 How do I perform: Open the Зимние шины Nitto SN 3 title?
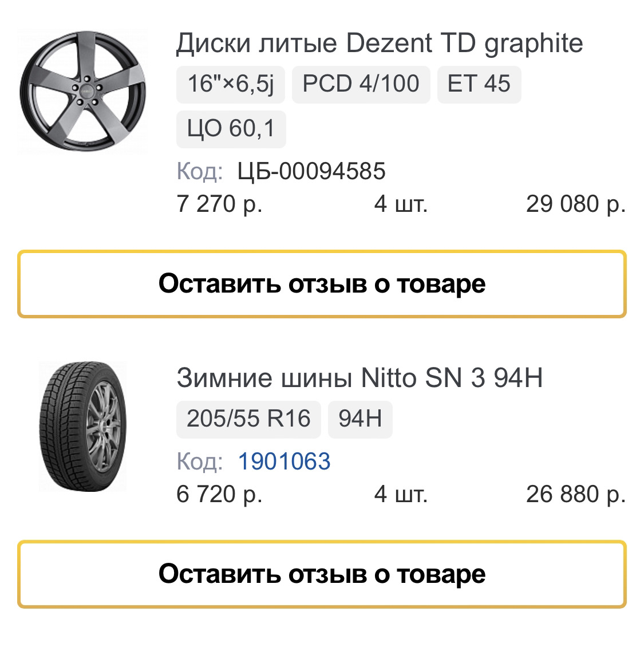click(359, 378)
